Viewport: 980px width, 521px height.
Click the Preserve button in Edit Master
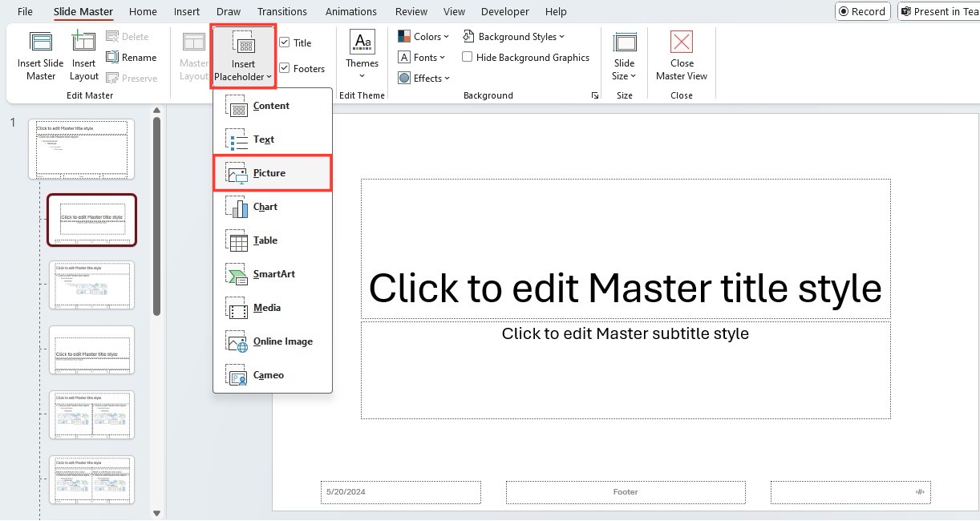pyautogui.click(x=132, y=79)
